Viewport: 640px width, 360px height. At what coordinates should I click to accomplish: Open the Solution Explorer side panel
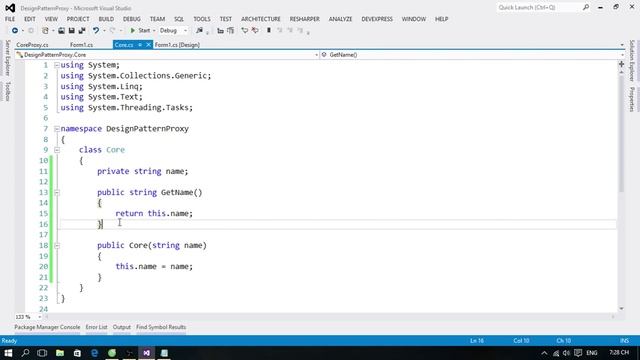[632, 60]
